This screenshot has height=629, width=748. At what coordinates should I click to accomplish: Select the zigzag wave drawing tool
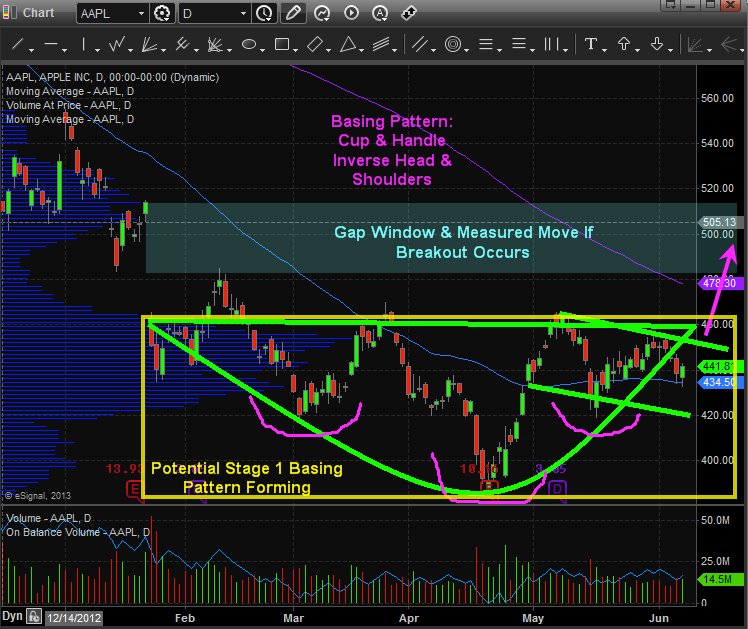point(117,44)
